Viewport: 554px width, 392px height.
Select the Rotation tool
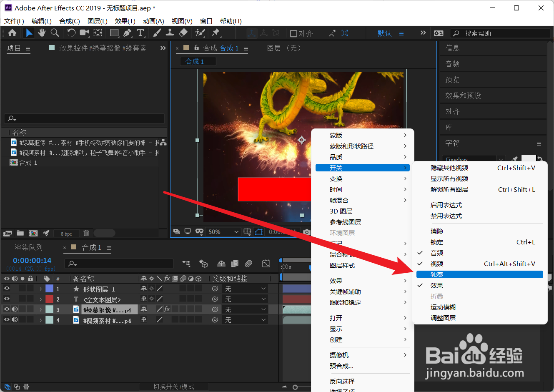pos(71,33)
